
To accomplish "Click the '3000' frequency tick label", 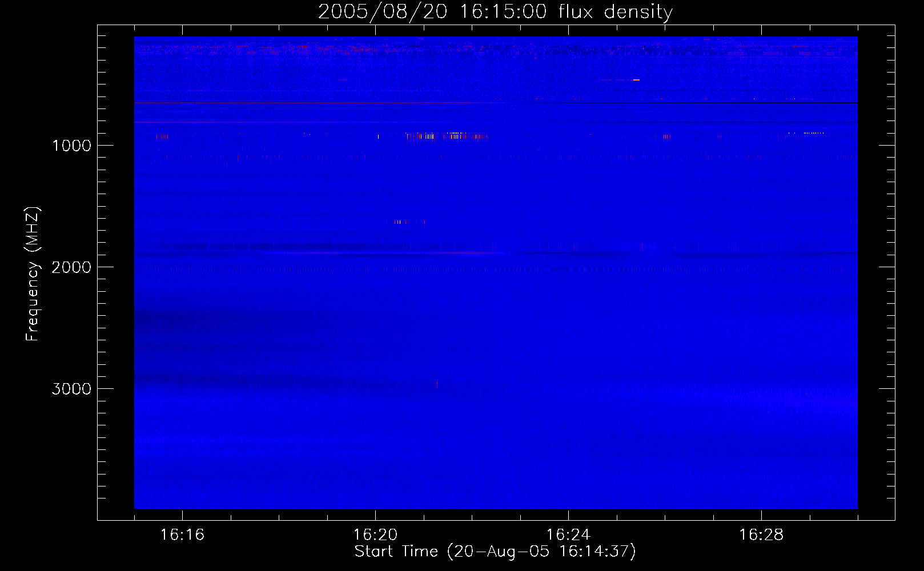I will click(x=71, y=389).
